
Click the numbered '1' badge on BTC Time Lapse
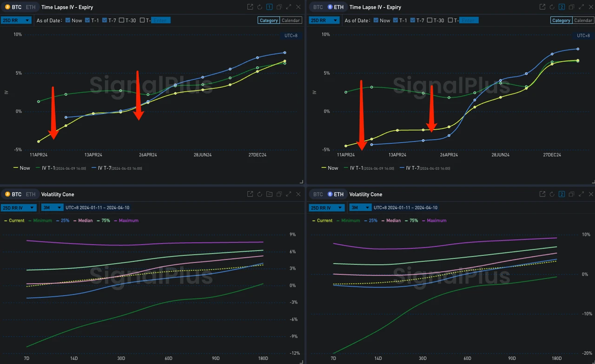pyautogui.click(x=269, y=7)
